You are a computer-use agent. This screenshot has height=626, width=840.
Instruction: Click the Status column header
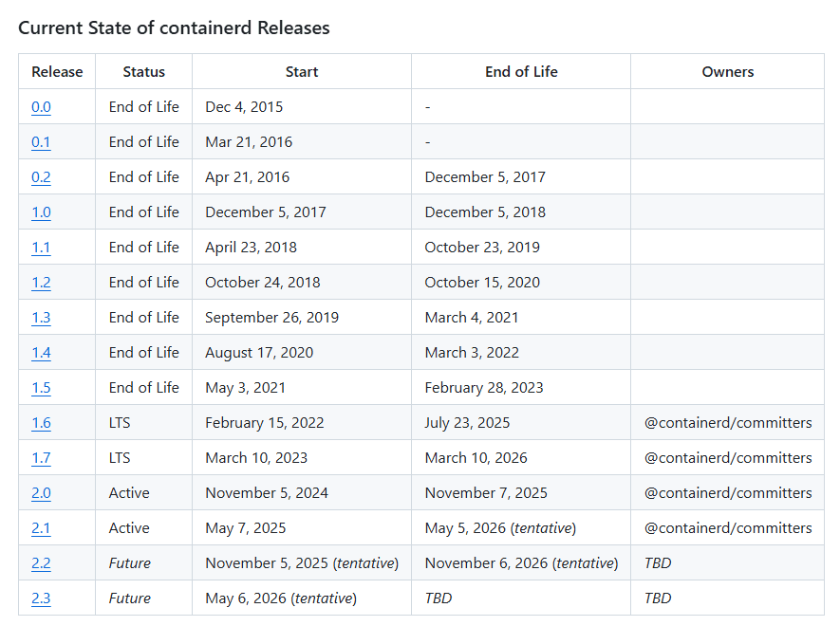[x=143, y=72]
